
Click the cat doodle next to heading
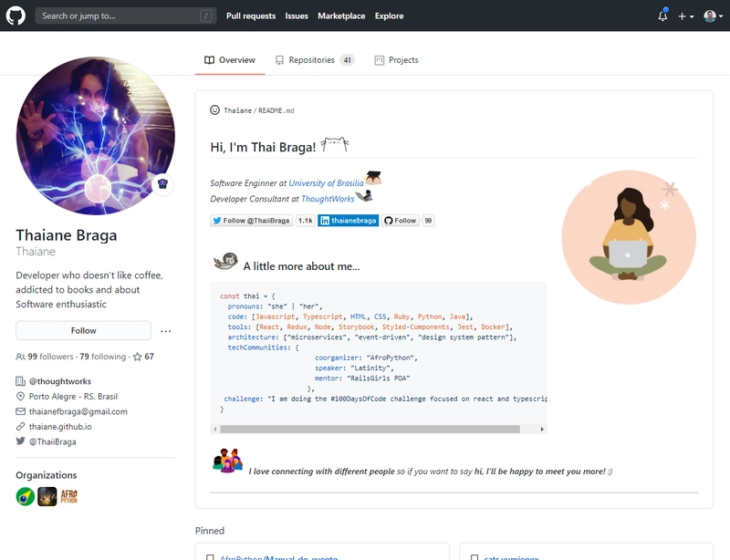pos(335,144)
